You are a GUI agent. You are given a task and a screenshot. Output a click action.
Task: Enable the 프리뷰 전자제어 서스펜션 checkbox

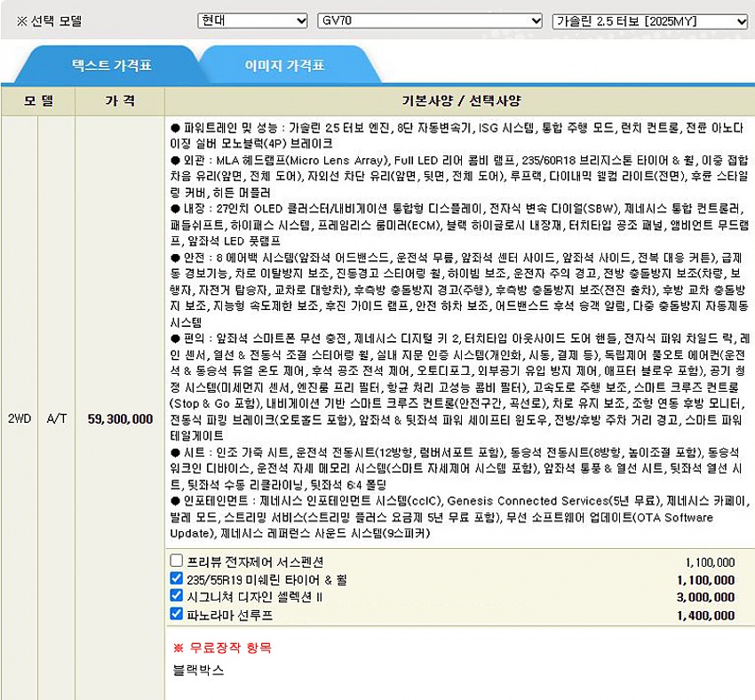(177, 561)
